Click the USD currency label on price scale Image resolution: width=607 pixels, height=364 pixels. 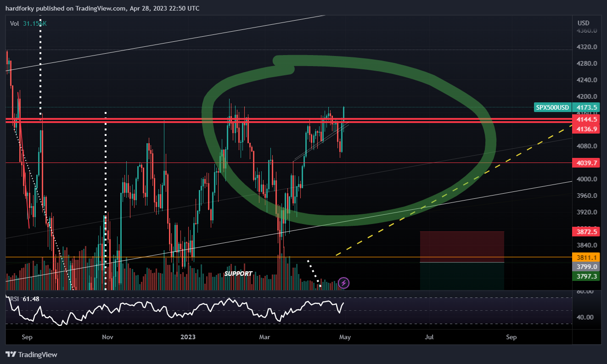tap(584, 23)
